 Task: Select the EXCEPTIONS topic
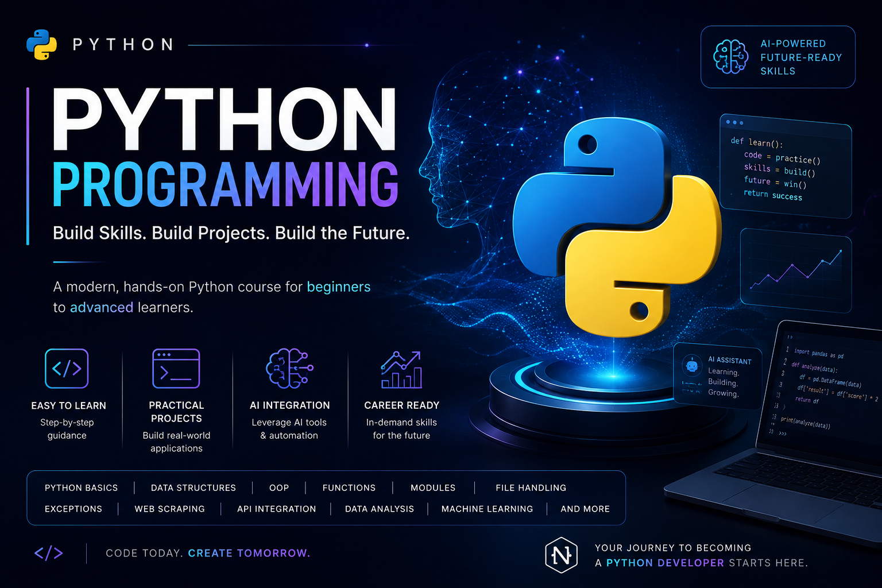tap(73, 509)
